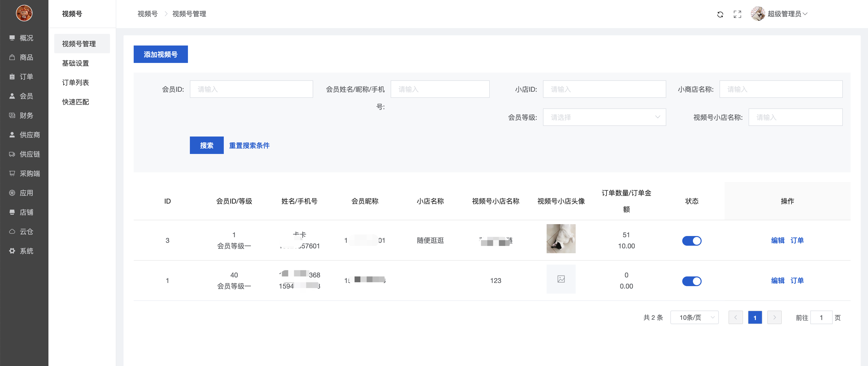Click the refresh icon in top bar
This screenshot has width=868, height=366.
[x=720, y=14]
